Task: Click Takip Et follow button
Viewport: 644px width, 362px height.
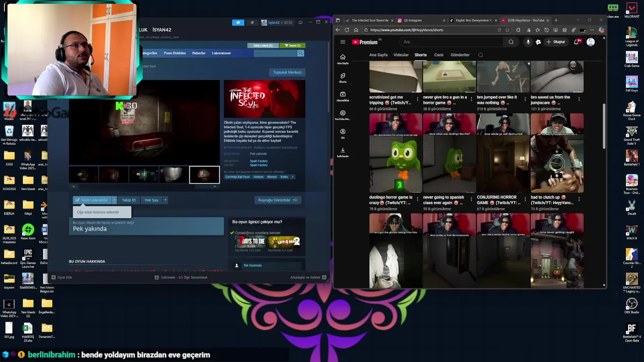Action: (x=129, y=200)
